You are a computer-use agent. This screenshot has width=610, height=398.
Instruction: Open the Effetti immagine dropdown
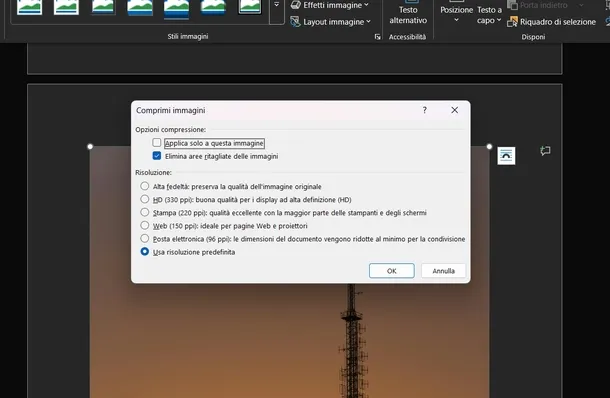330,5
